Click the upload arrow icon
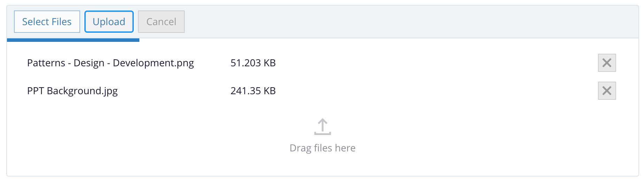 click(322, 127)
